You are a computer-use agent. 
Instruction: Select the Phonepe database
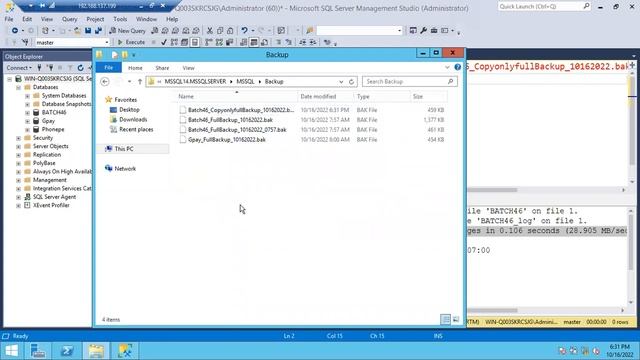tap(53, 129)
